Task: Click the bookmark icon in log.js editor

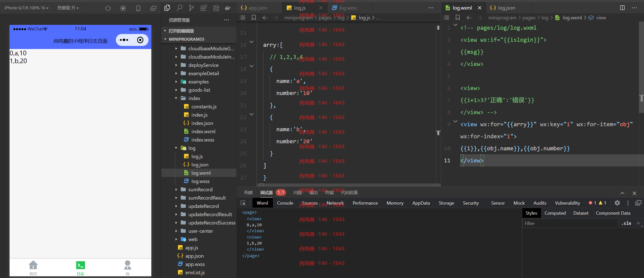Action: pos(254,18)
